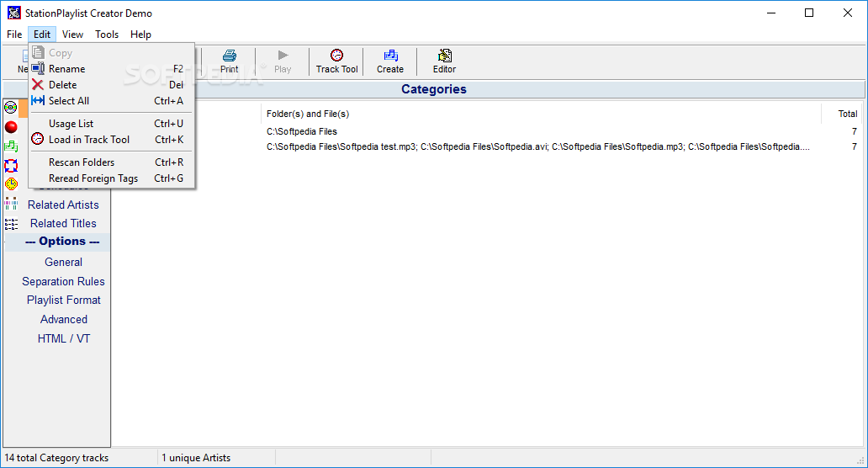Click the green music notes sidebar icon
The height and width of the screenshot is (468, 868).
tap(11, 146)
